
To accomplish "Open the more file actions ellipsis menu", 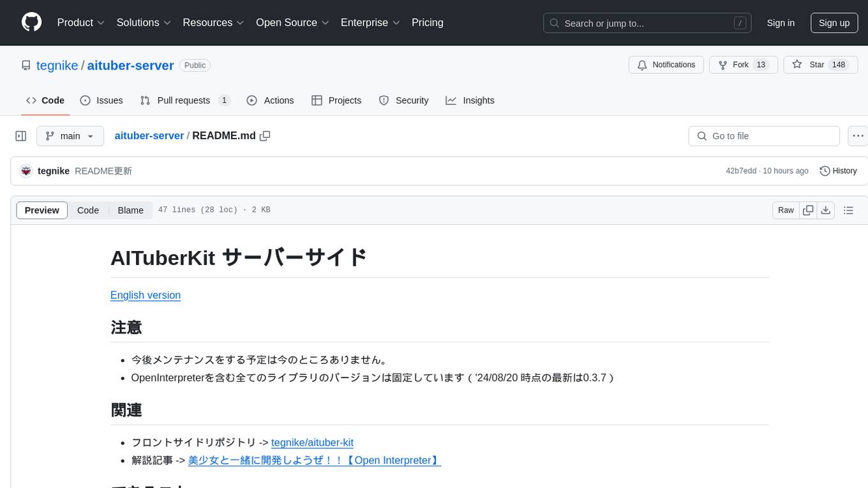I will [858, 136].
